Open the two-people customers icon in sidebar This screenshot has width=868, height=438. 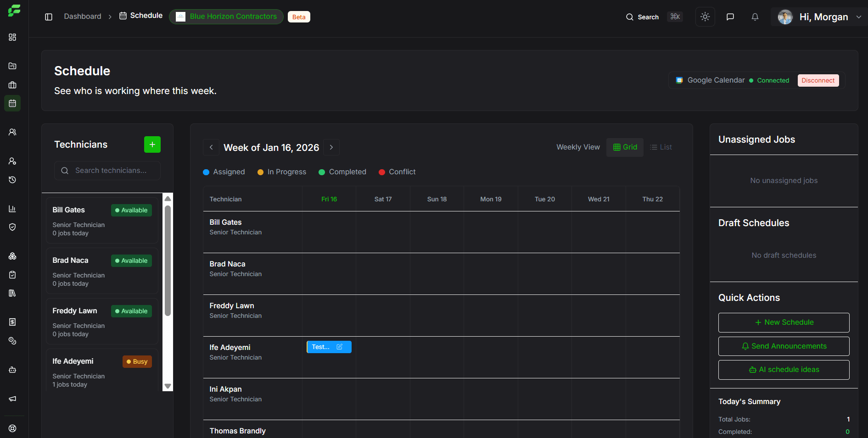[x=12, y=132]
